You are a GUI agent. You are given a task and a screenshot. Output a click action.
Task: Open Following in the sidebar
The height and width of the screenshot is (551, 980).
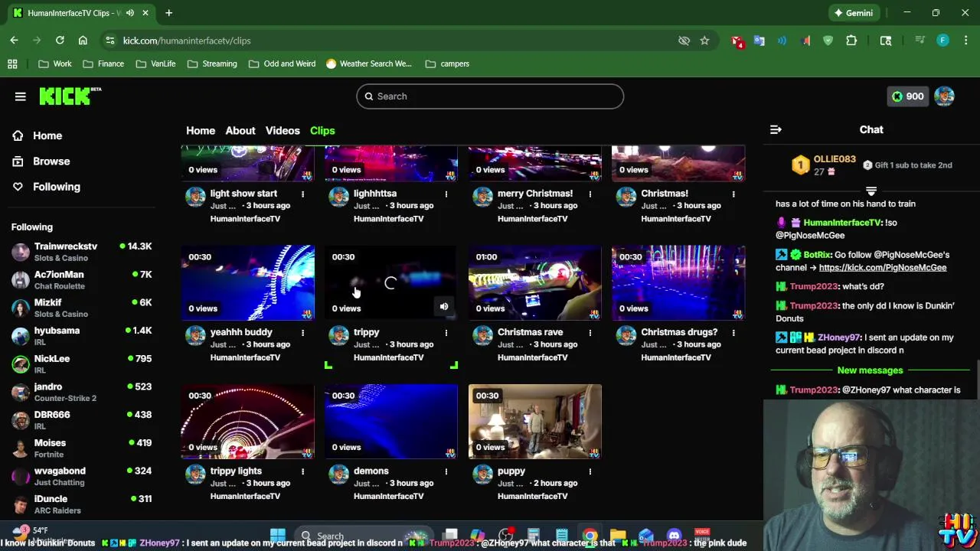(x=56, y=187)
